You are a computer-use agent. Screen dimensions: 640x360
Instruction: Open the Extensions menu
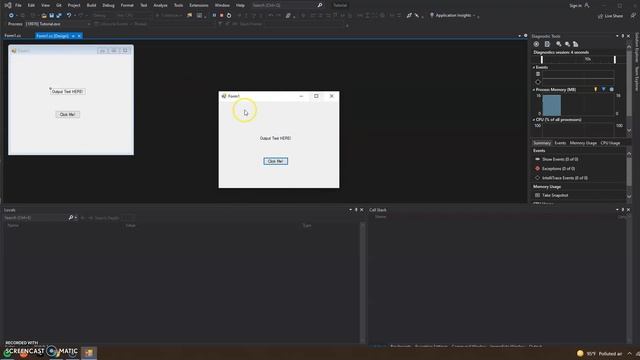click(199, 5)
